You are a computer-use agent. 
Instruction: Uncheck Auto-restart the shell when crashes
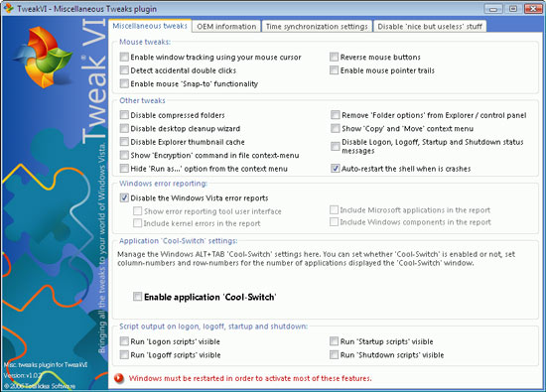336,169
